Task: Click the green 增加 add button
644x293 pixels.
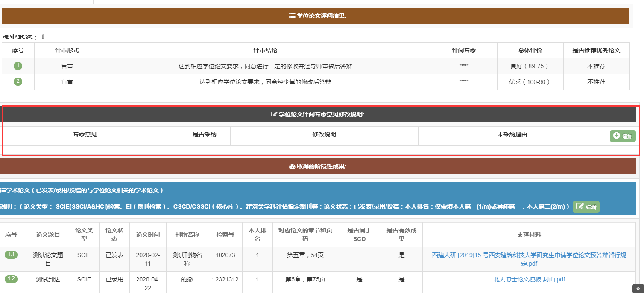Action: coord(623,136)
